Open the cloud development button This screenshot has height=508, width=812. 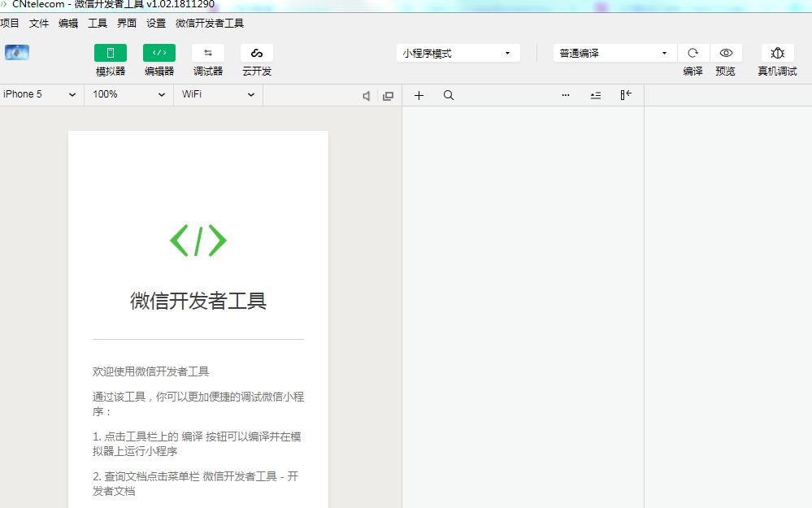[257, 53]
